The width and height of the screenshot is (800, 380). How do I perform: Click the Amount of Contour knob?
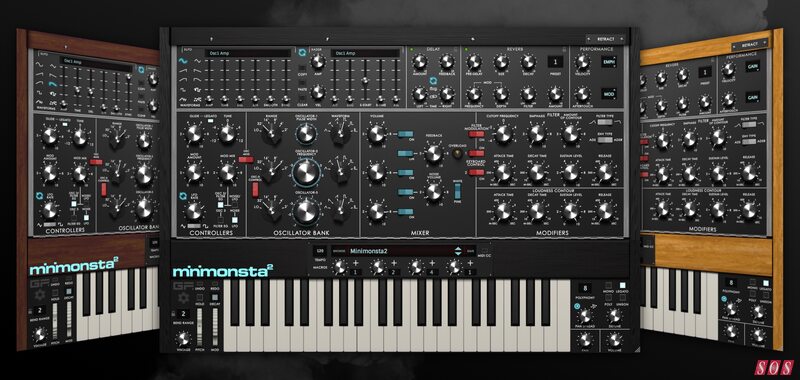pyautogui.click(x=570, y=134)
